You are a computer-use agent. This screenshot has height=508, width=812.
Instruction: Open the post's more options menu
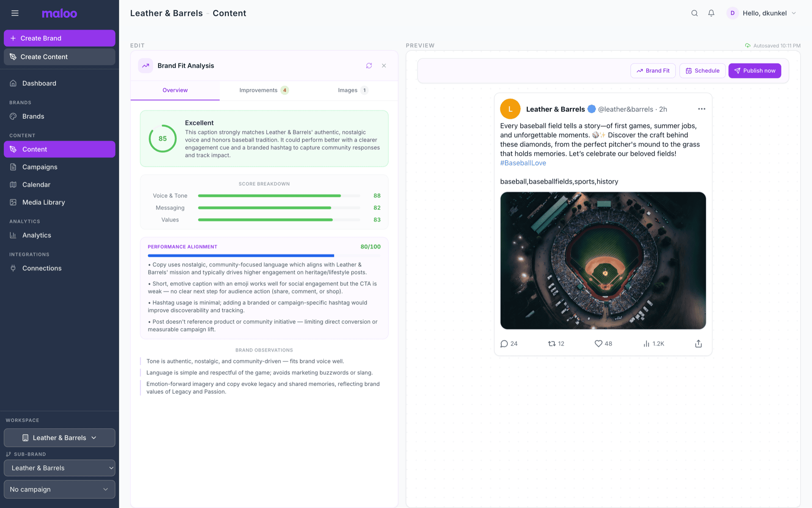701,109
